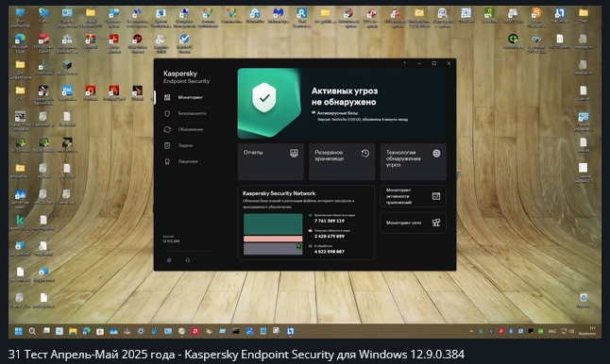Select the Malwarebytes desktop shortcut
Screen dimensions: 610x364
[278, 15]
